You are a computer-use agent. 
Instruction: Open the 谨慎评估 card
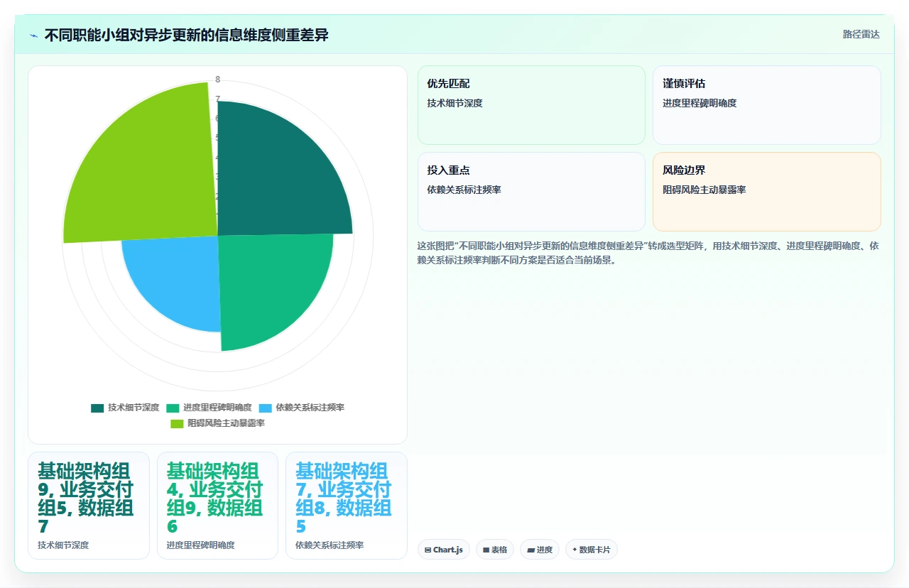click(767, 105)
